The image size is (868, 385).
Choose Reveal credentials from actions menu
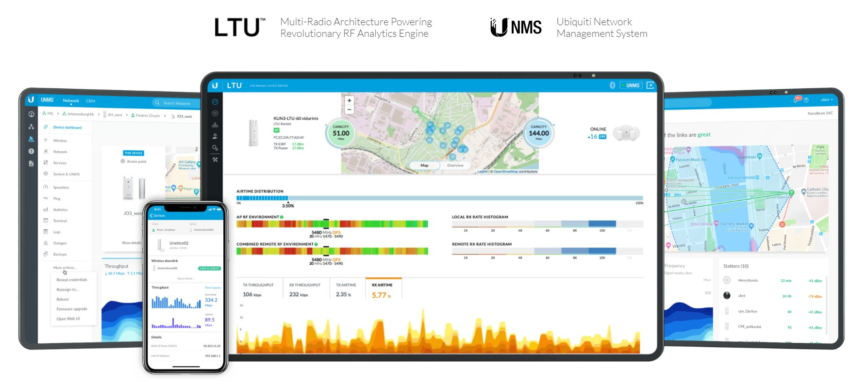point(72,280)
